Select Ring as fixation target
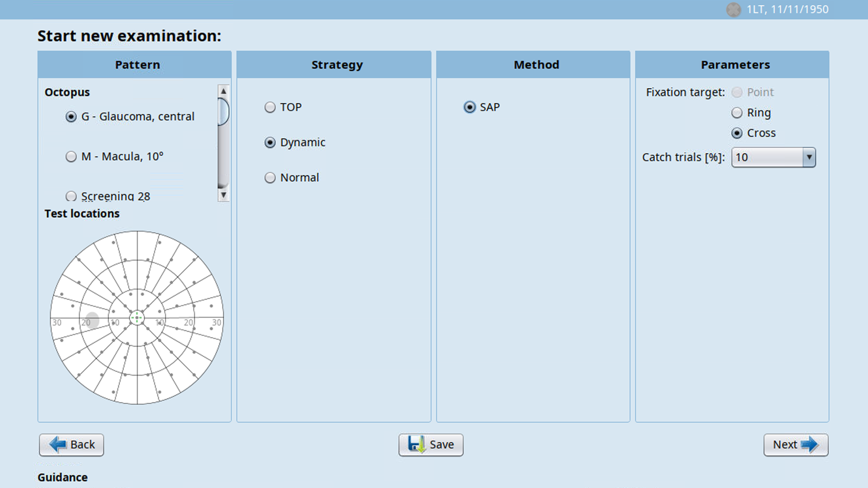The image size is (868, 488). pyautogui.click(x=737, y=113)
